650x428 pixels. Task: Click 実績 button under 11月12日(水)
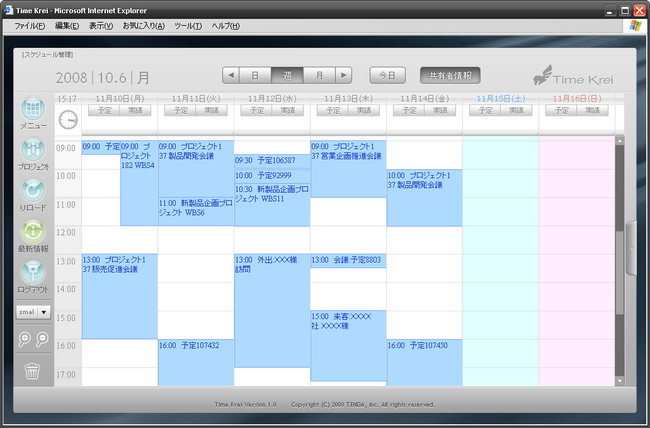(288, 110)
